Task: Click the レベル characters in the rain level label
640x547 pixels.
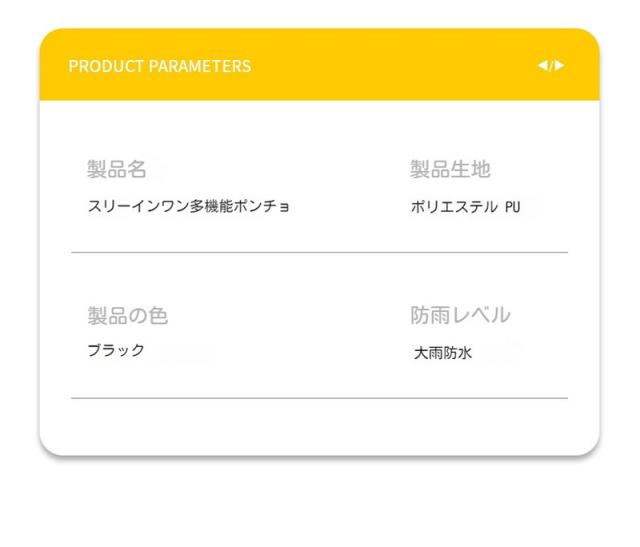Action: (485, 315)
